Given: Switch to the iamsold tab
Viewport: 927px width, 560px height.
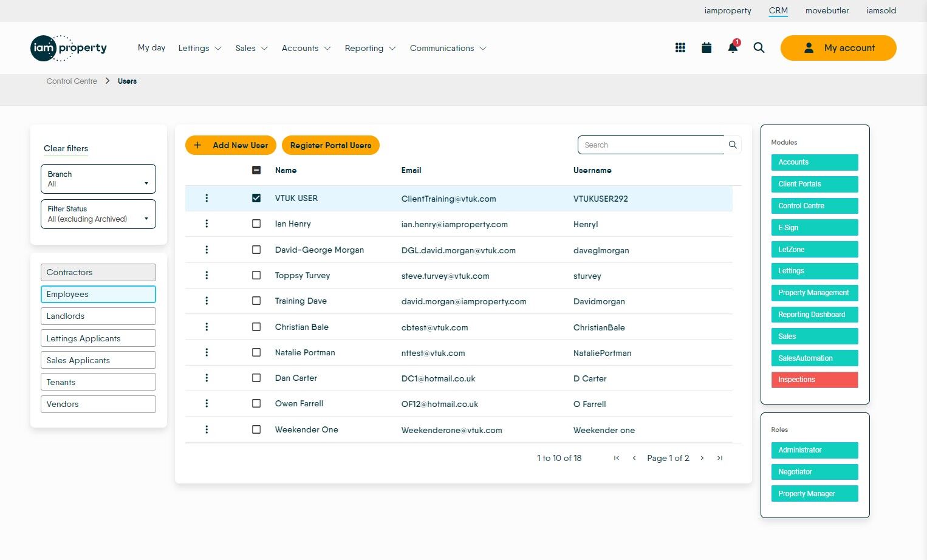Looking at the screenshot, I should point(881,10).
